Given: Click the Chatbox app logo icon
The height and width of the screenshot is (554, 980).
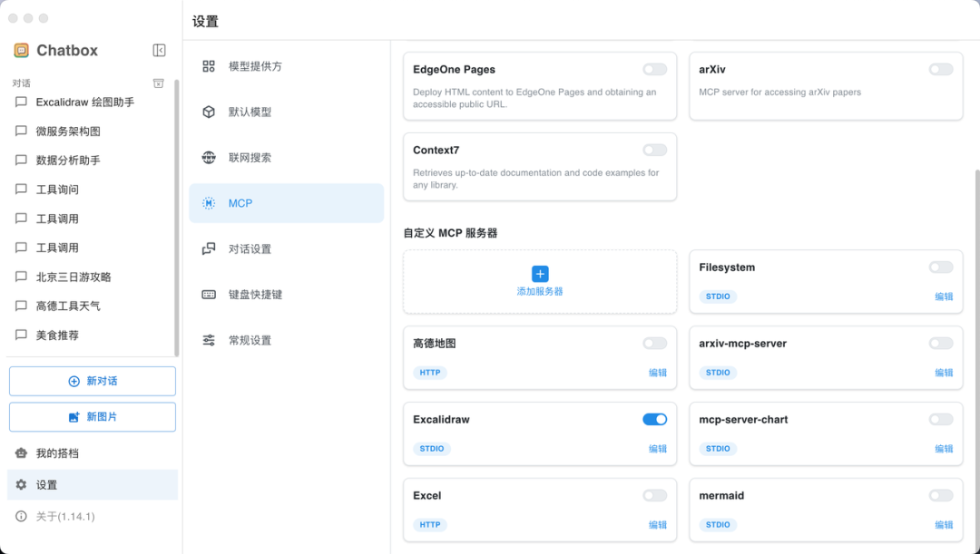Looking at the screenshot, I should (19, 50).
